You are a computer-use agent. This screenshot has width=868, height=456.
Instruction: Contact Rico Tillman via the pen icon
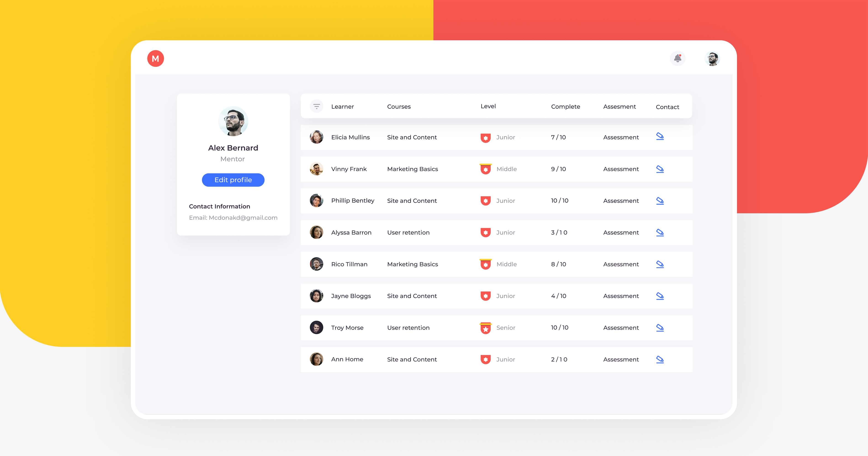pos(660,264)
